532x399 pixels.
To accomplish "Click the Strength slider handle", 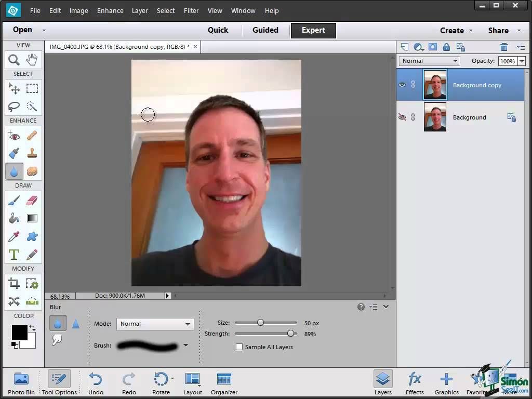I will pyautogui.click(x=290, y=334).
